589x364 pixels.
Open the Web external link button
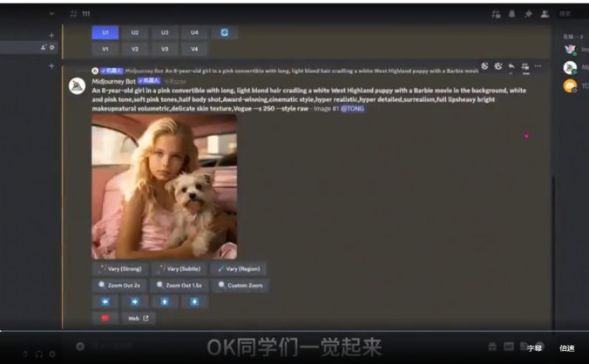click(x=138, y=319)
